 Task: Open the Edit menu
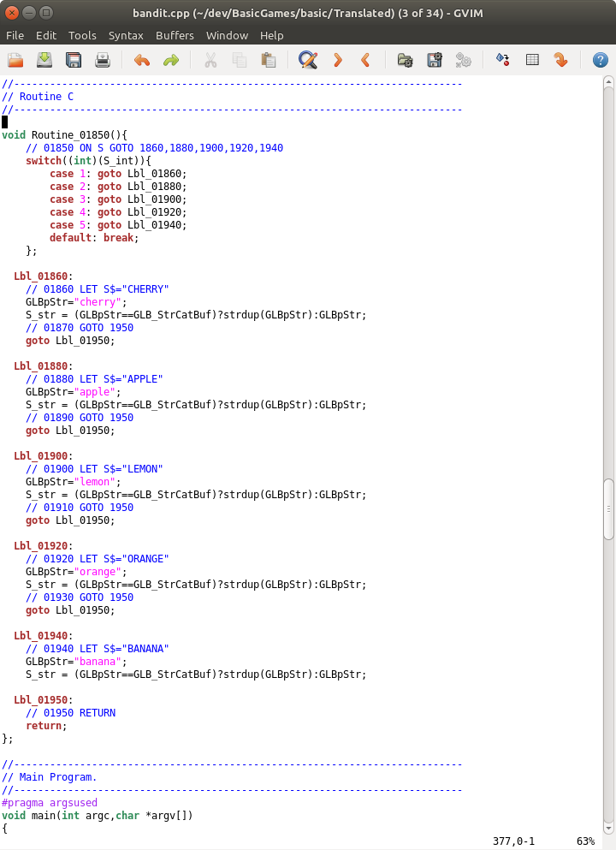46,35
